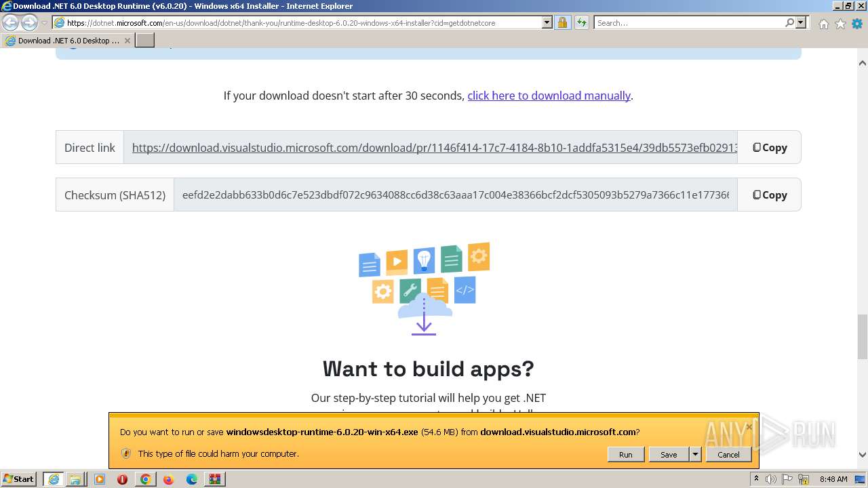
Task: Follow 'click here to download manually' link
Action: [x=549, y=96]
